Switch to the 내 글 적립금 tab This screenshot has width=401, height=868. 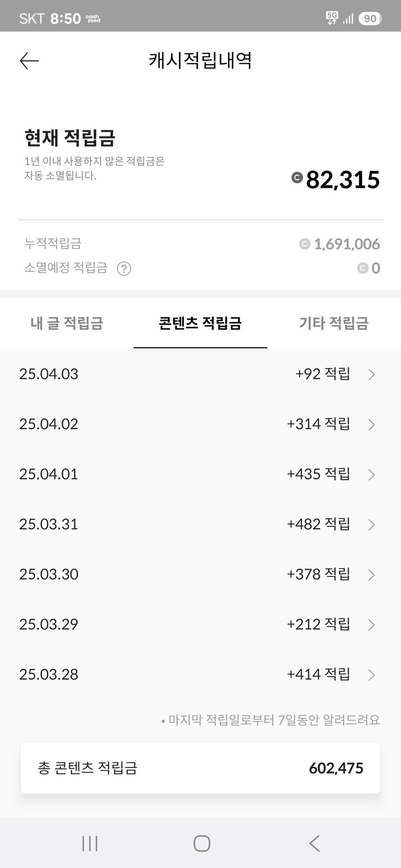[67, 323]
